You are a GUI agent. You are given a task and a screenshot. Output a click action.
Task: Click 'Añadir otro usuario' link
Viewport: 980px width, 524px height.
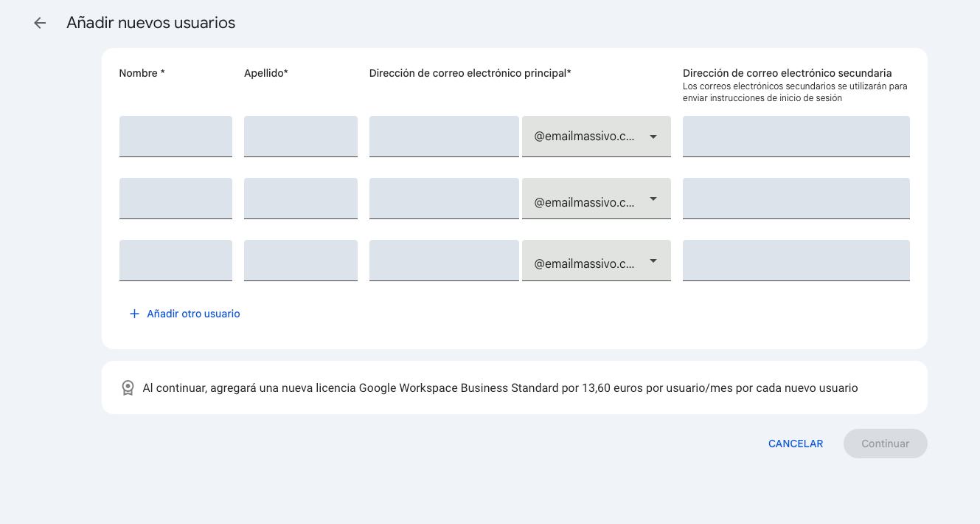pos(193,314)
